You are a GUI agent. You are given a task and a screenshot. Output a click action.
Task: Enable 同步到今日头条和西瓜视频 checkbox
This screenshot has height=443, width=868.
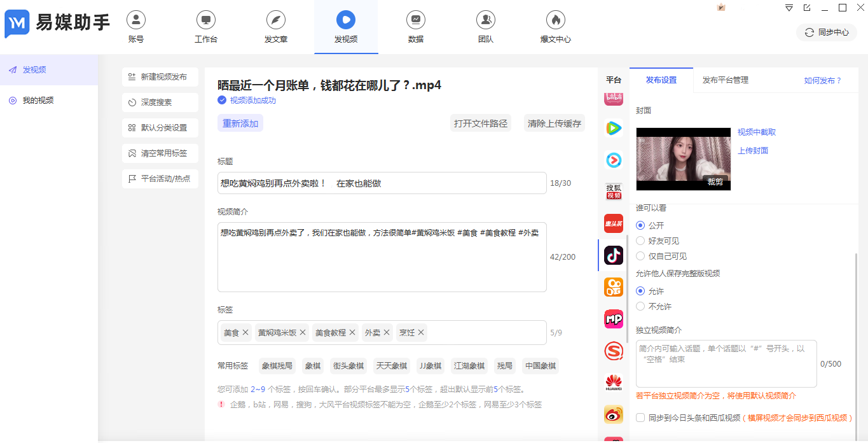(x=640, y=418)
